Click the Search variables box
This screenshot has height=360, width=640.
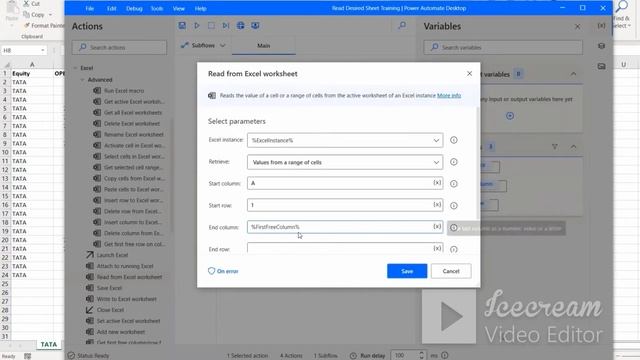pyautogui.click(x=503, y=47)
